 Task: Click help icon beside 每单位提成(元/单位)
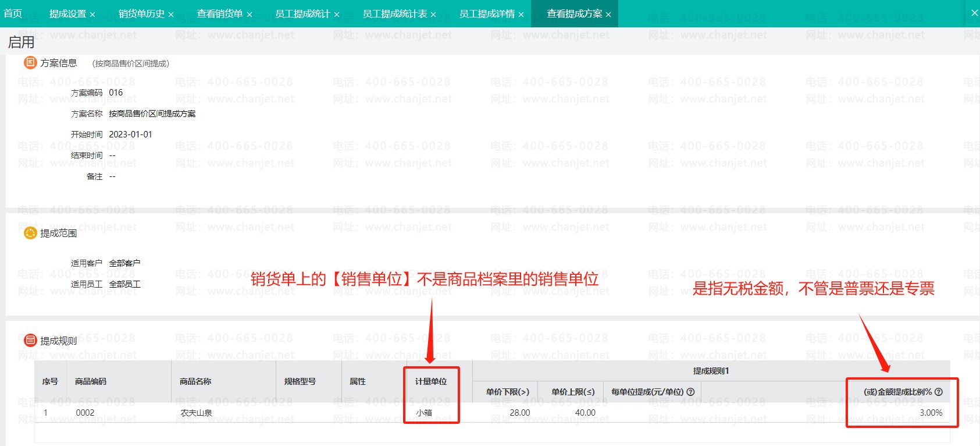coord(691,392)
